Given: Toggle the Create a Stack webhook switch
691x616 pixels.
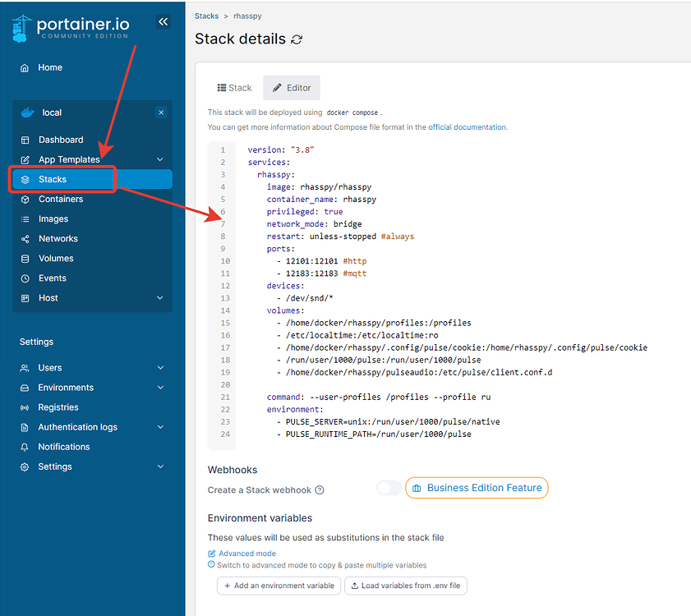Looking at the screenshot, I should point(389,487).
